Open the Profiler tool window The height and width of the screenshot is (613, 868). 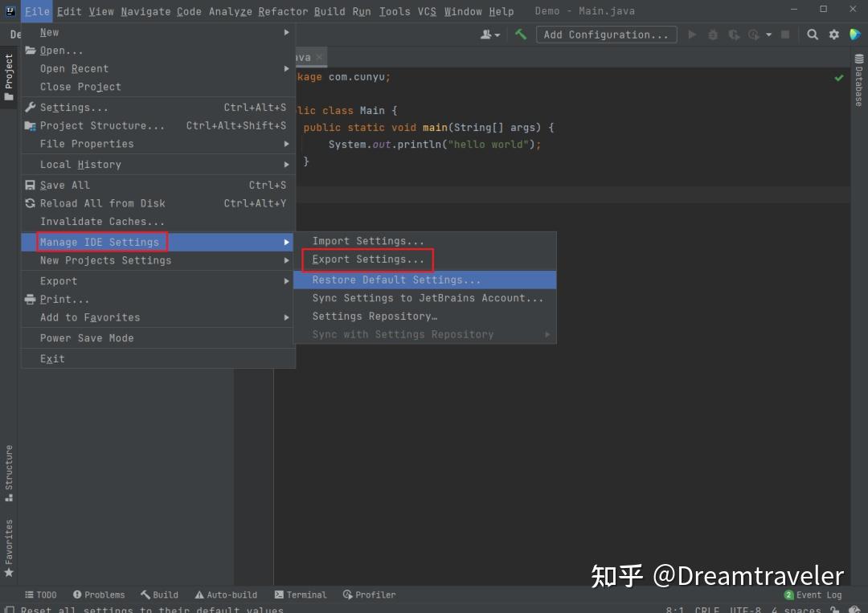369,595
